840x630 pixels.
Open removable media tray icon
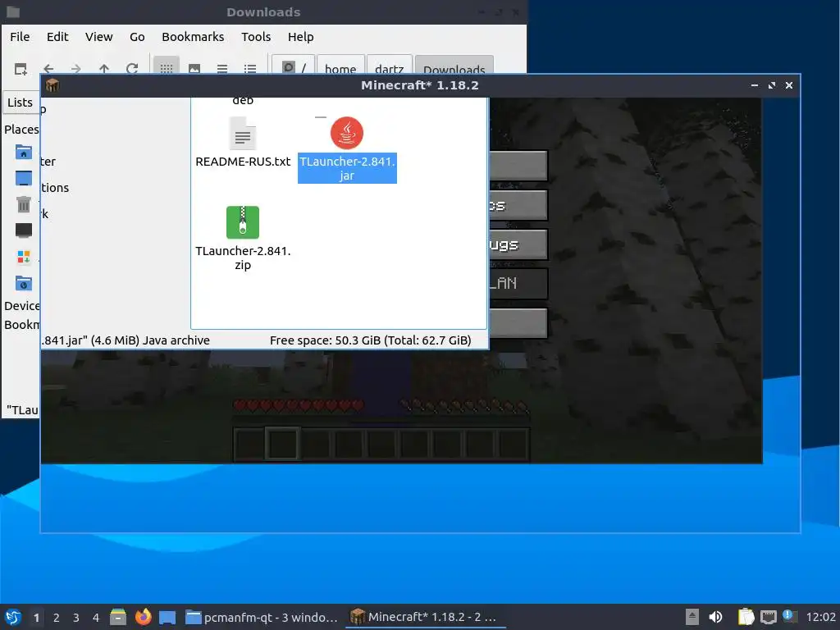coord(692,617)
